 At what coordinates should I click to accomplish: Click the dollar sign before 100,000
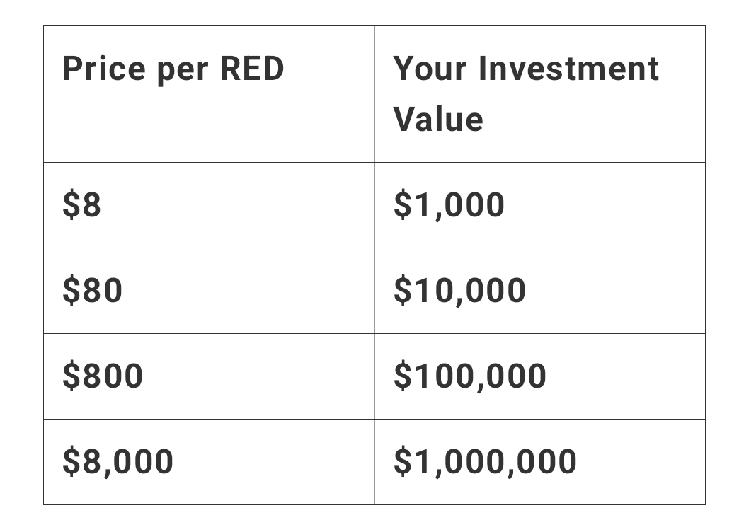pyautogui.click(x=403, y=376)
